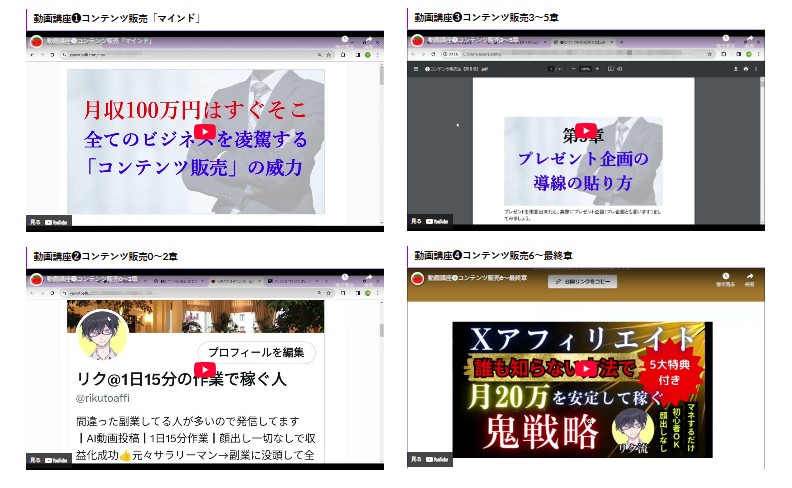792x488 pixels.
Task: Play the 動画講座❷ コンテンツ販売0〜2章 video
Action: click(x=204, y=369)
